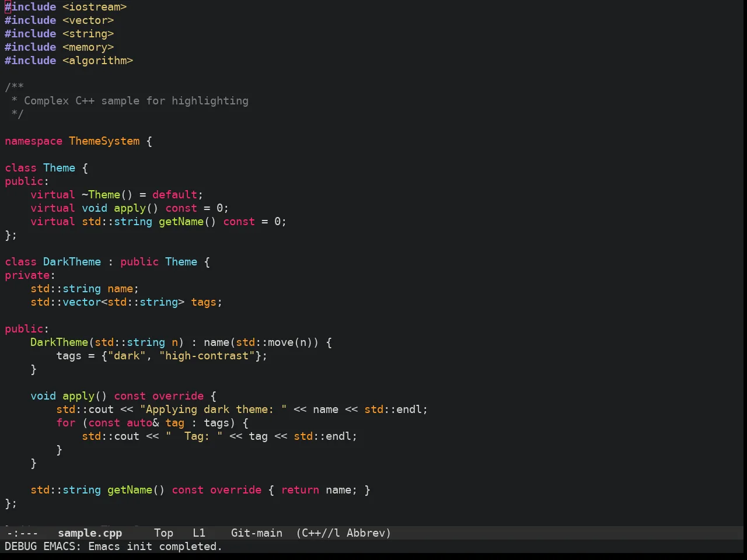Click 'getName' in the 'const override' line
The height and width of the screenshot is (560, 747).
(x=130, y=490)
